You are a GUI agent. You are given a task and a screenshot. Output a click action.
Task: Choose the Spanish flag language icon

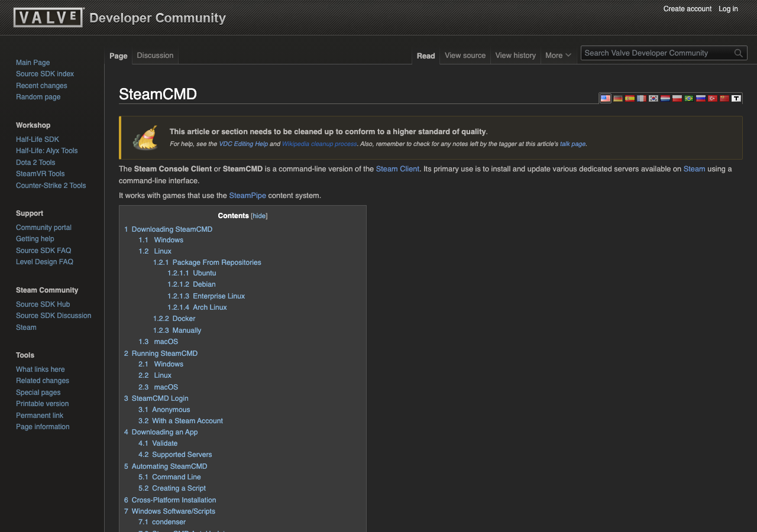point(630,98)
